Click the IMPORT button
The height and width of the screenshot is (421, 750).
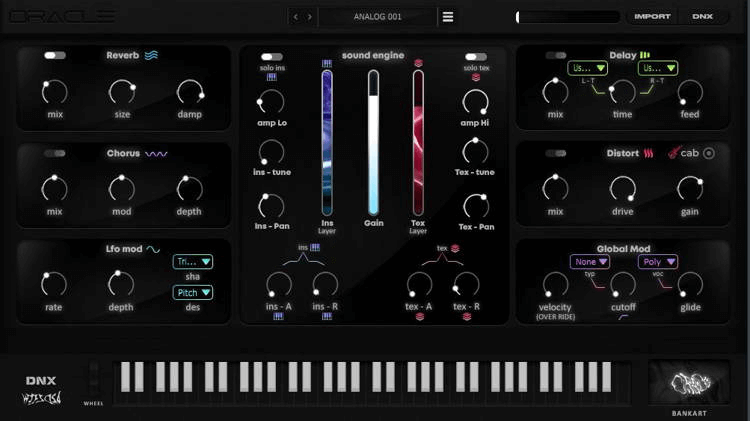652,17
